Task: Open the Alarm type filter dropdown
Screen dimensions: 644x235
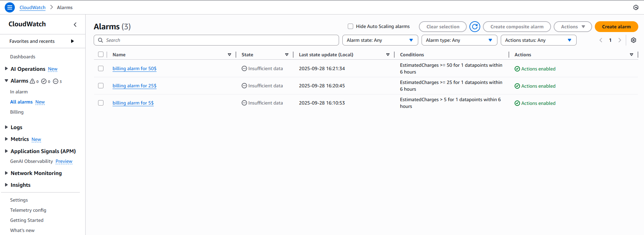Action: click(459, 40)
